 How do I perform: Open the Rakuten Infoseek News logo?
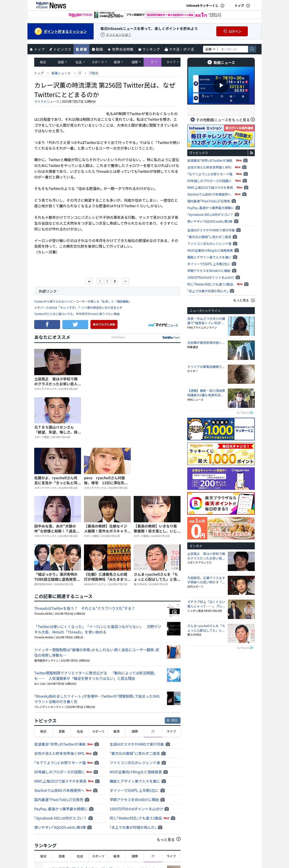(x=51, y=5)
